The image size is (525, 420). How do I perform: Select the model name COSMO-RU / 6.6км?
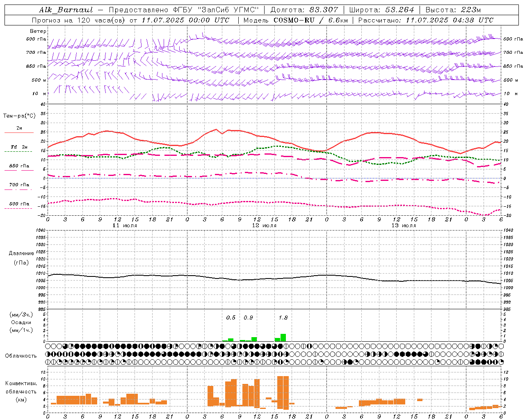pos(311,20)
